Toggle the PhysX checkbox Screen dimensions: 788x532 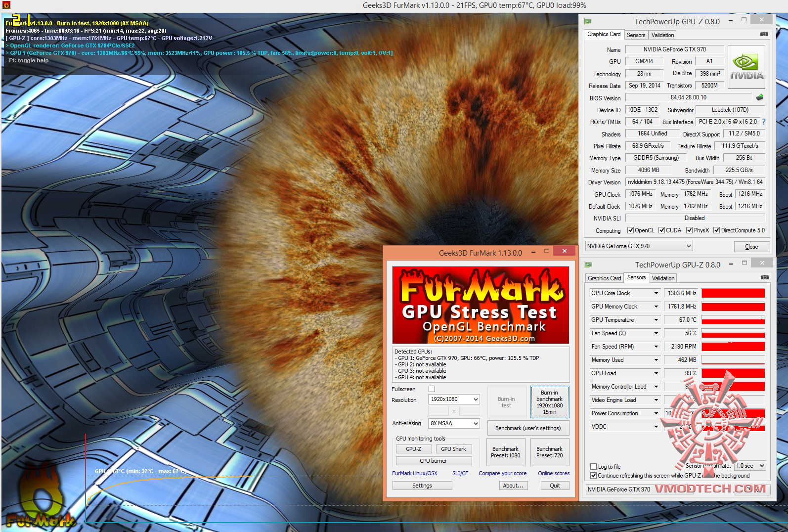(689, 230)
